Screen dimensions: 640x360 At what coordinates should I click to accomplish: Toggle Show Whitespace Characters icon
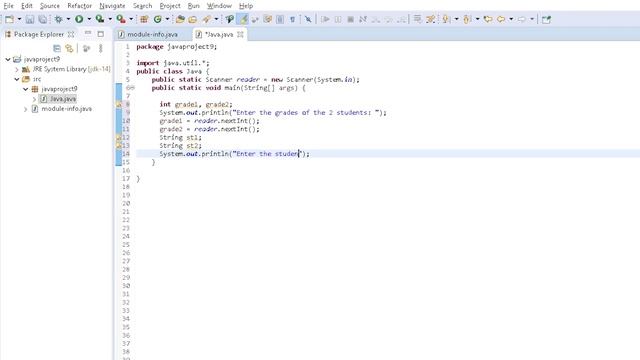[293, 19]
